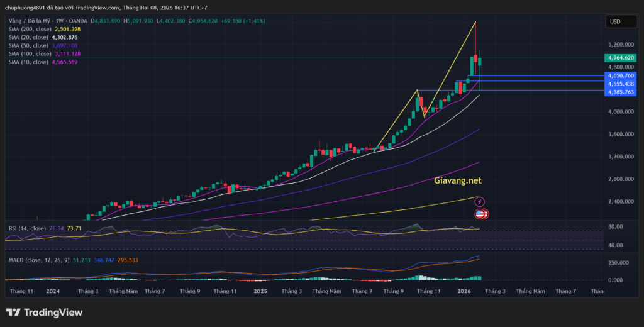Image resolution: width=644 pixels, height=327 pixels.
Task: Click the RSI (14, close) indicator label
Action: coord(25,228)
